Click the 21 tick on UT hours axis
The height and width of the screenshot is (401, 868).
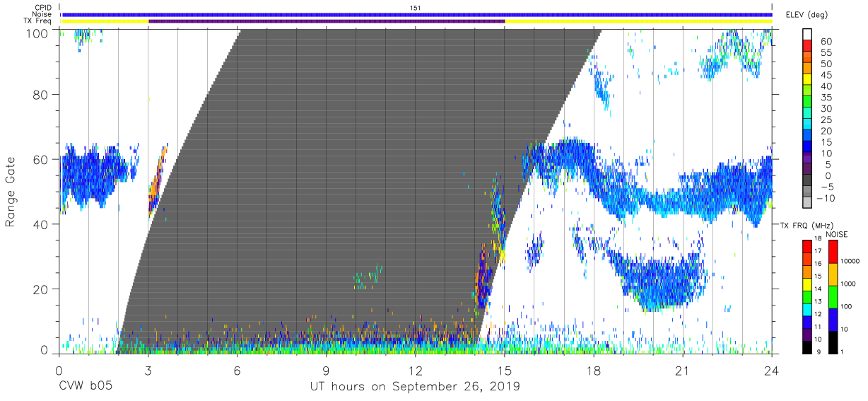683,370
